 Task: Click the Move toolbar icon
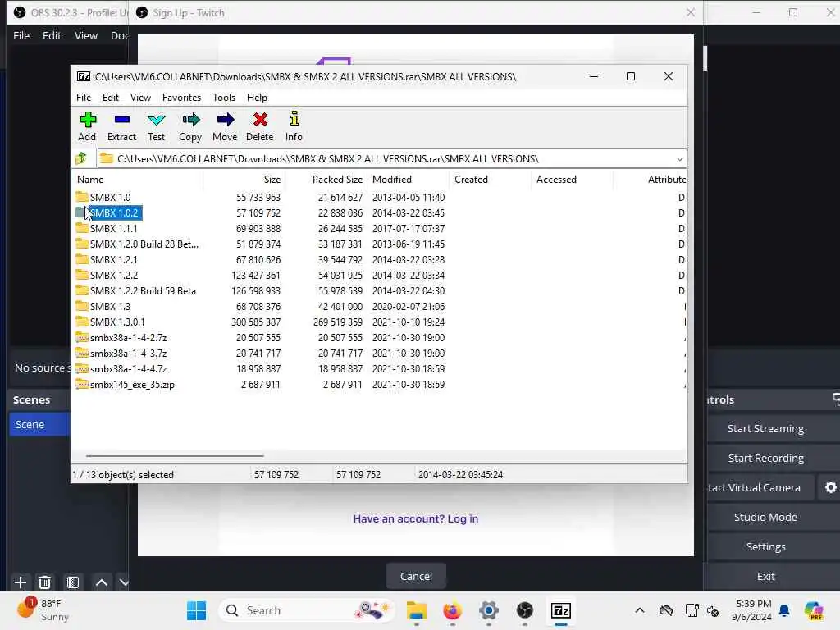[225, 126]
